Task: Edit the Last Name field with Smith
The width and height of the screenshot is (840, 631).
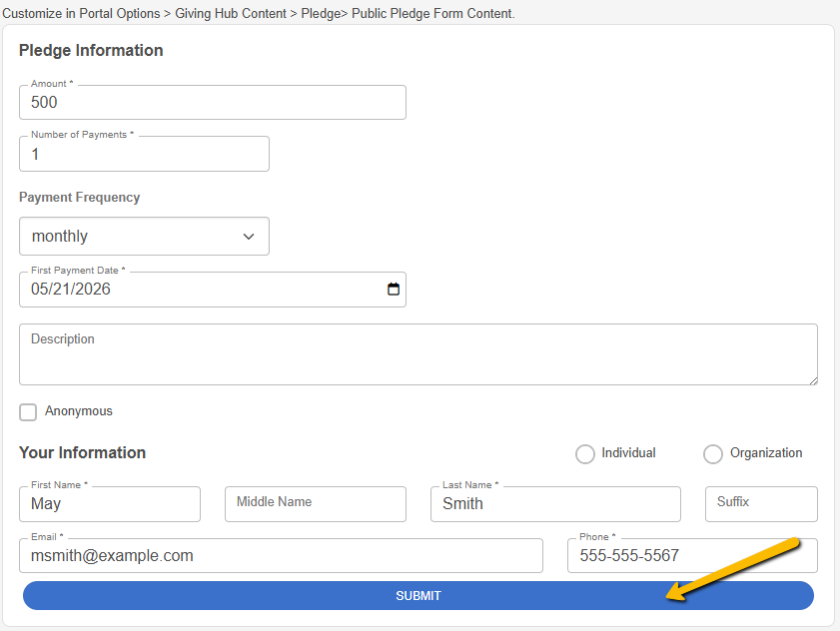Action: (555, 504)
